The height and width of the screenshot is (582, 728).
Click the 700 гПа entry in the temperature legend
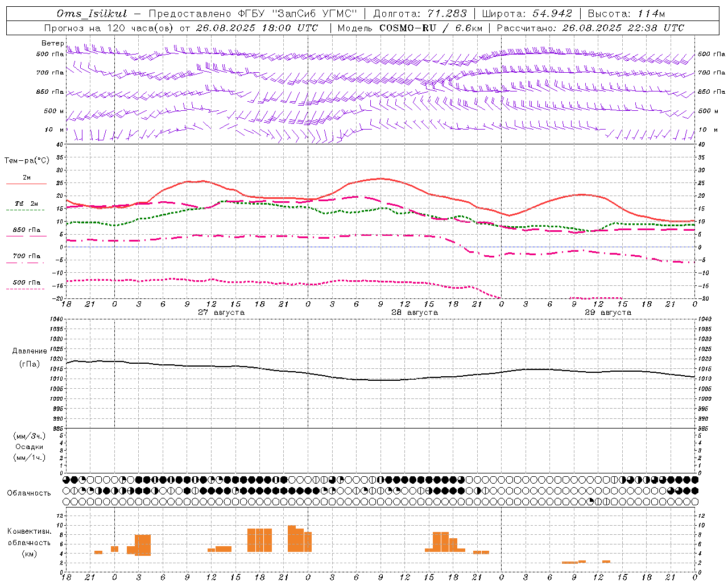27,256
